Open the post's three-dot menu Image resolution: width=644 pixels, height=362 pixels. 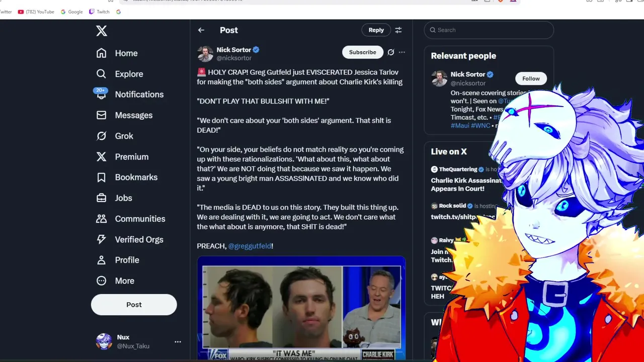pos(402,52)
